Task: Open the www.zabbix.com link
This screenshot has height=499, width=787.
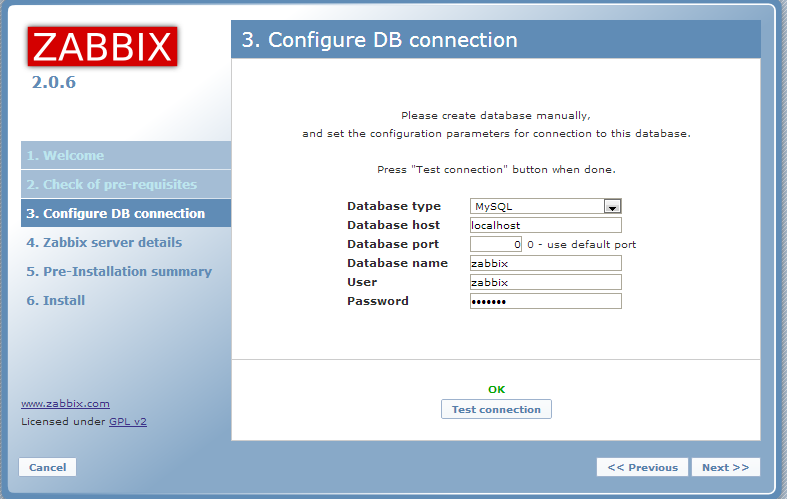Action: [65, 404]
